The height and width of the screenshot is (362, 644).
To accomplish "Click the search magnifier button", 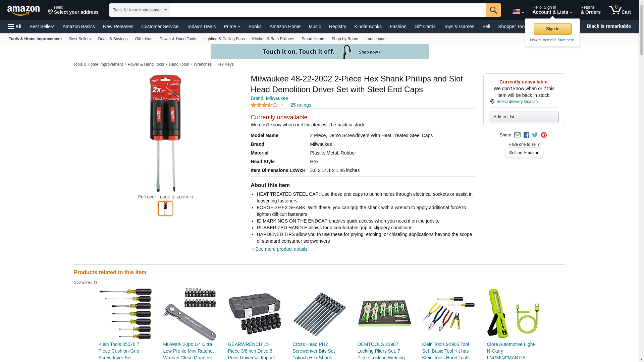I will pyautogui.click(x=493, y=10).
